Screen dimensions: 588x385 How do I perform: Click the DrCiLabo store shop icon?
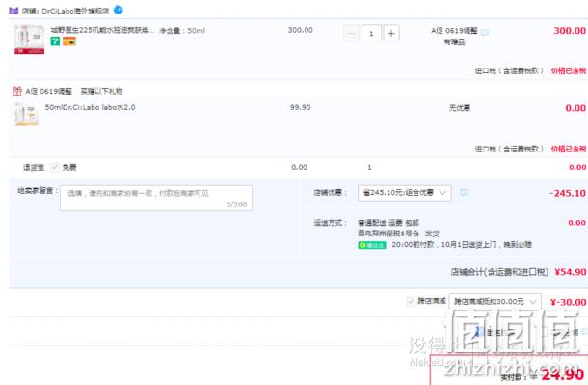coord(13,11)
